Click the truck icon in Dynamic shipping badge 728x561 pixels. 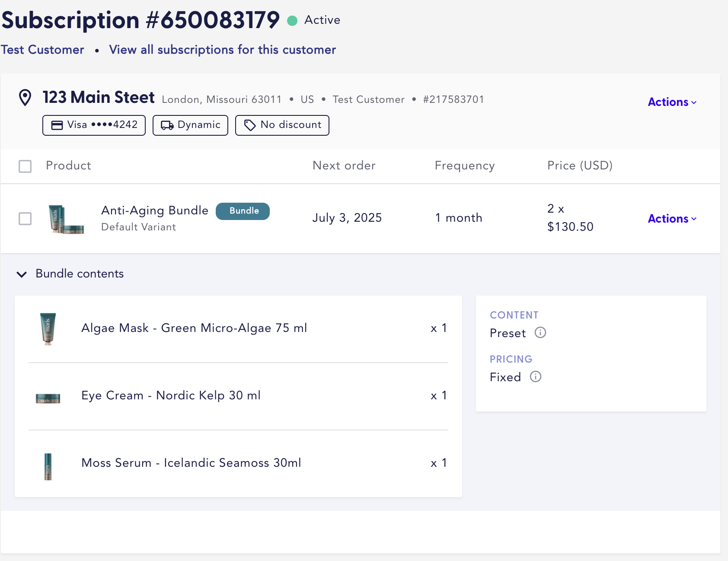(167, 125)
